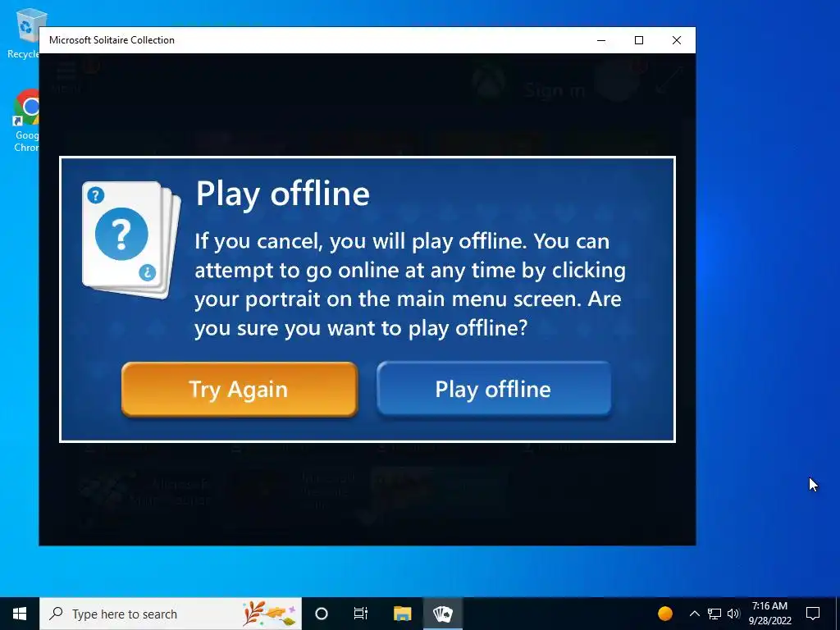Click the Try Again button
Image resolution: width=840 pixels, height=630 pixels.
click(x=240, y=389)
